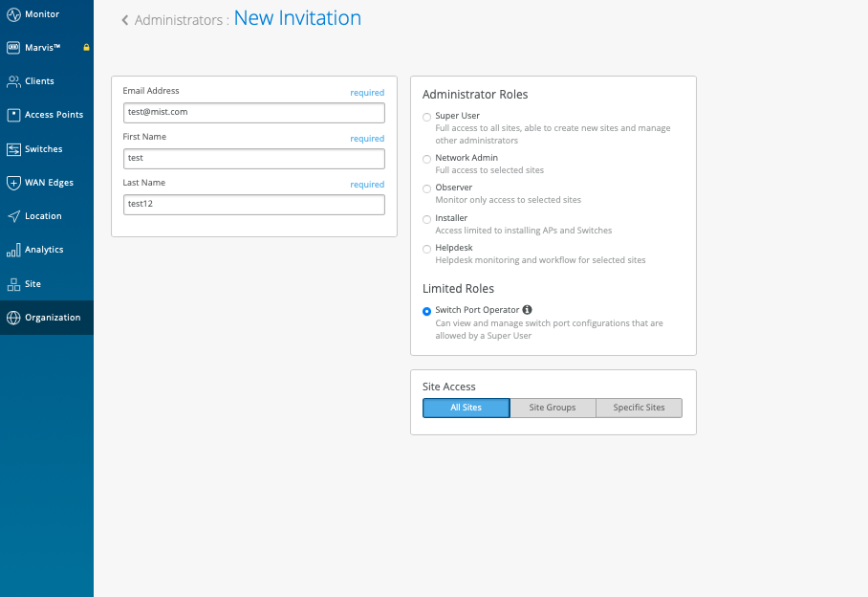868x597 pixels.
Task: Click the Administrators breadcrumb link
Action: click(179, 20)
